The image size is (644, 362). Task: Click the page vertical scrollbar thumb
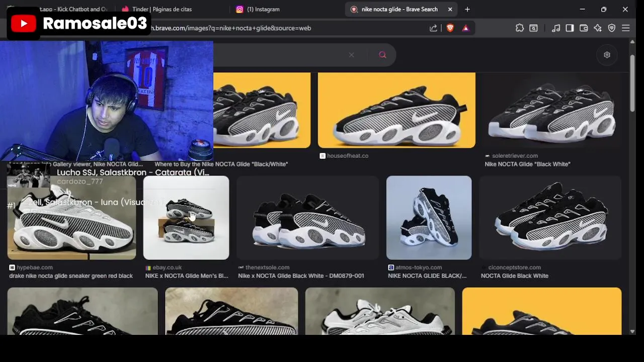(x=632, y=83)
